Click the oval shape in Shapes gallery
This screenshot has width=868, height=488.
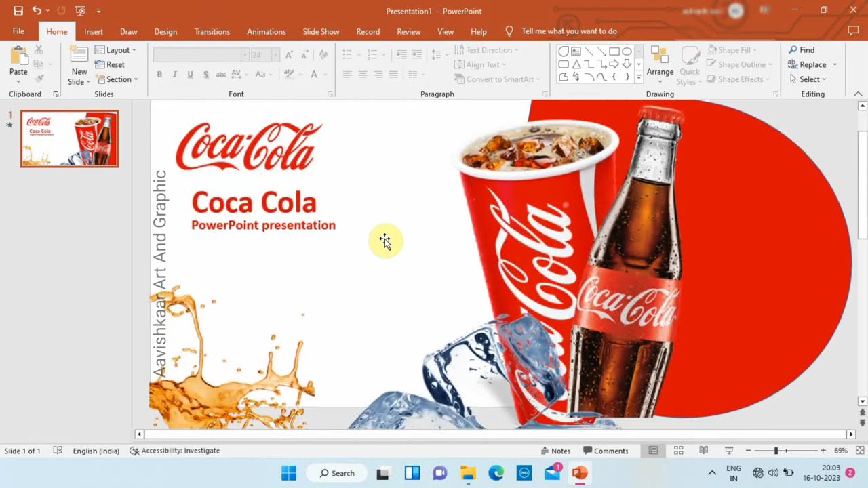pyautogui.click(x=627, y=51)
